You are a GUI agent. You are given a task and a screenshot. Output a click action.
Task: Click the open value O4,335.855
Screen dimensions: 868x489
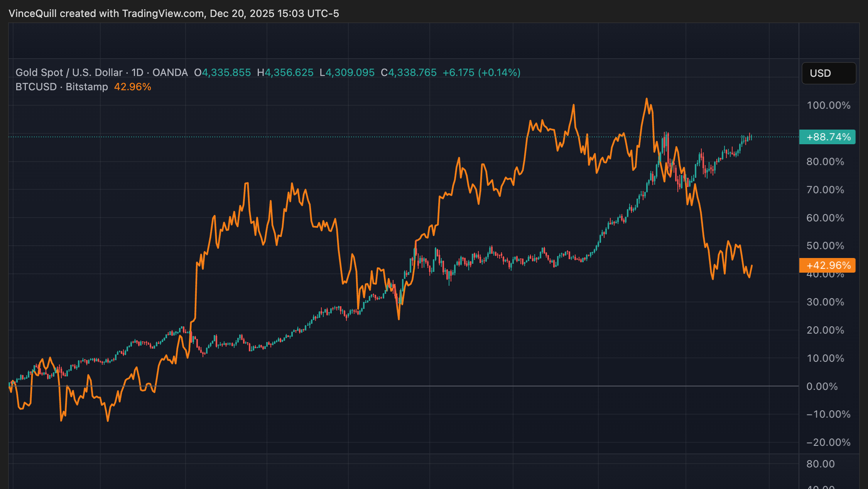[222, 73]
